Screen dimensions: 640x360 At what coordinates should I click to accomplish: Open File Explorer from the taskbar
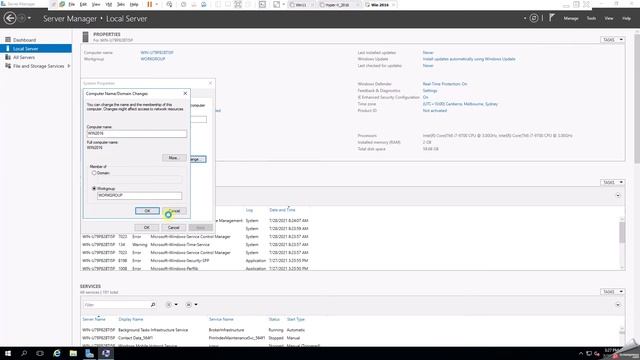(x=73, y=353)
